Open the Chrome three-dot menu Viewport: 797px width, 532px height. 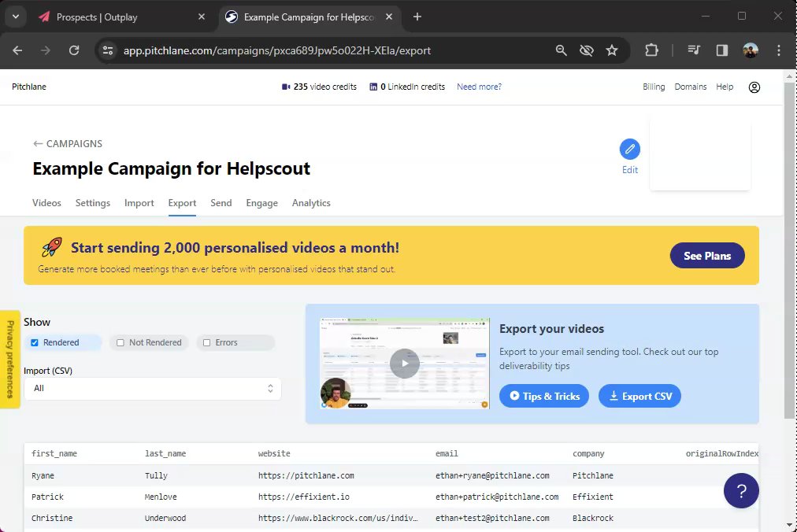pos(779,50)
